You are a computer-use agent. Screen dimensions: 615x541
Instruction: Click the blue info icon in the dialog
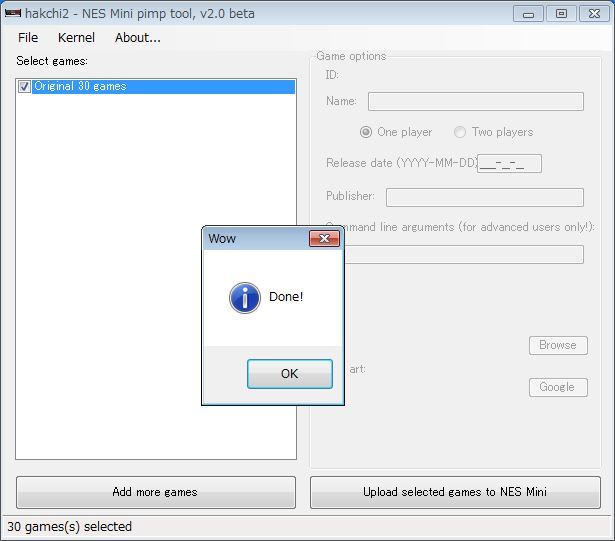click(245, 298)
